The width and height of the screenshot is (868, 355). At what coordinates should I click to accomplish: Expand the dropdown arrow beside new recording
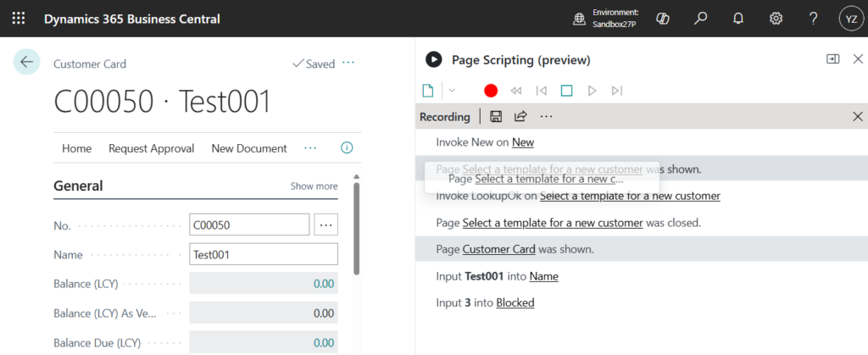(x=452, y=91)
